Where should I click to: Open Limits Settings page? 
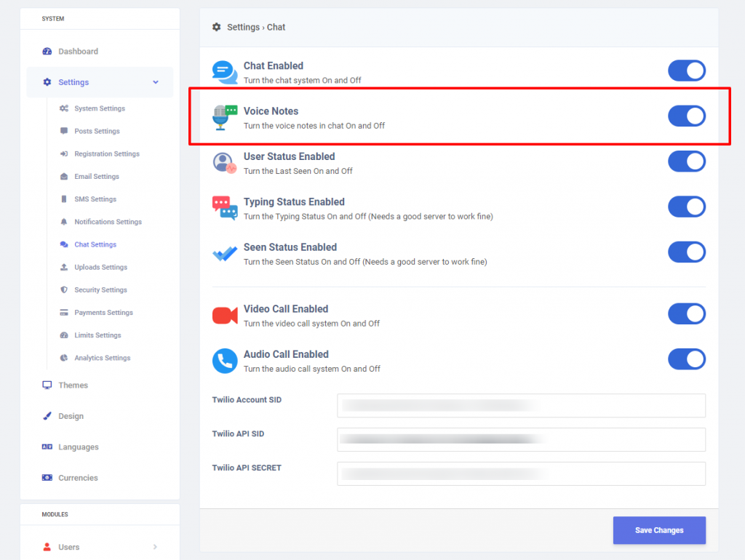pyautogui.click(x=98, y=335)
